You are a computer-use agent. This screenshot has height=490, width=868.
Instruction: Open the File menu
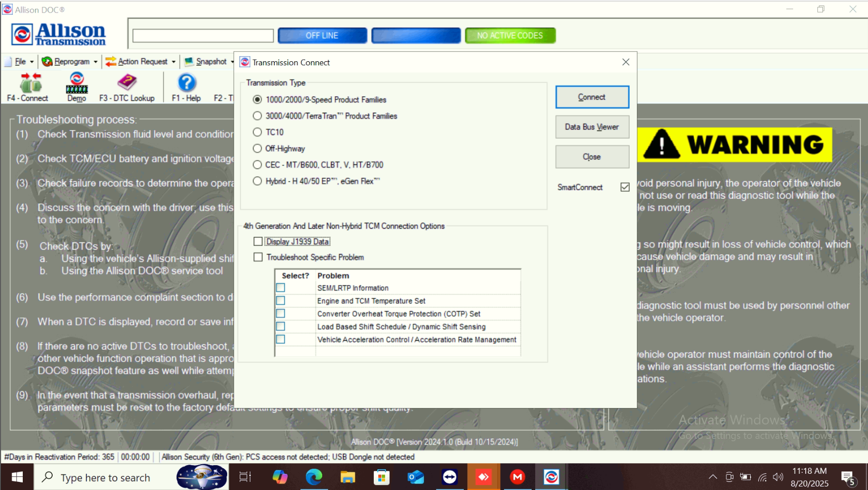(20, 61)
